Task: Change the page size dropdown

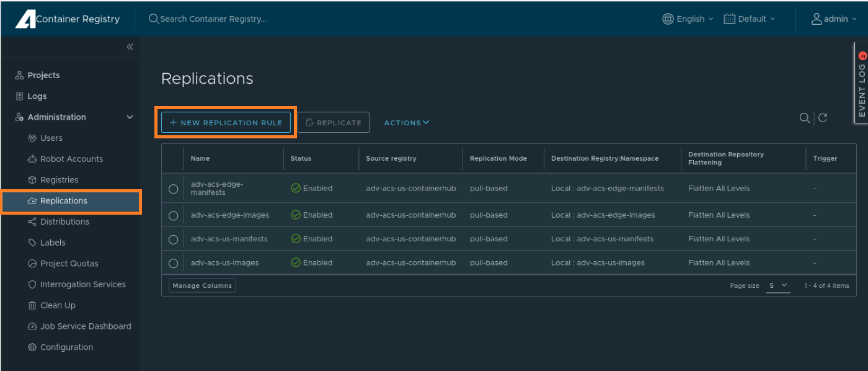Action: pyautogui.click(x=778, y=285)
